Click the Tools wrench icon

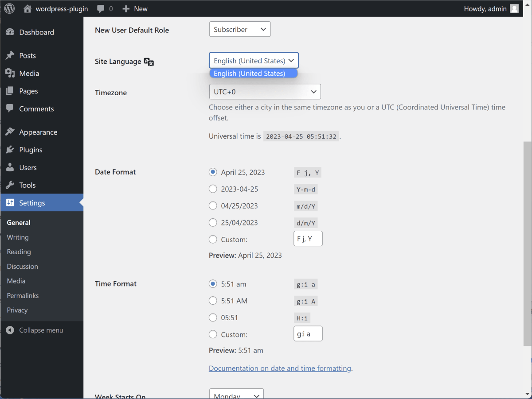coord(10,185)
